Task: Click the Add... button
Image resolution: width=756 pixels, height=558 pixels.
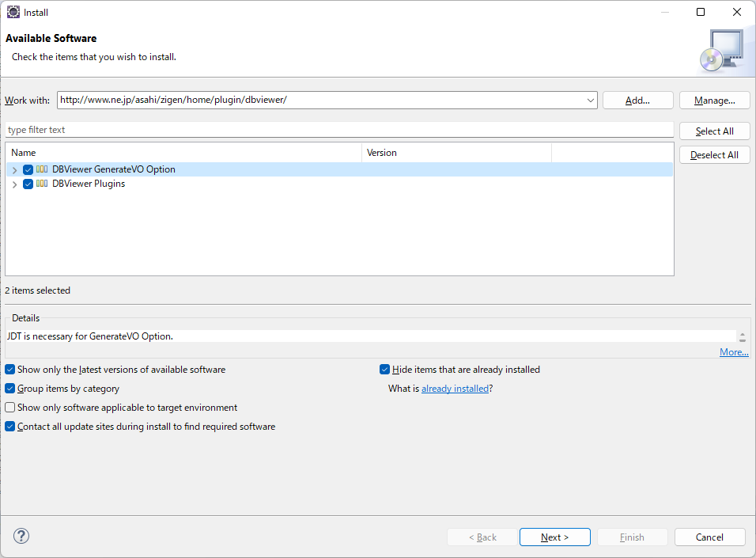Action: click(x=638, y=101)
